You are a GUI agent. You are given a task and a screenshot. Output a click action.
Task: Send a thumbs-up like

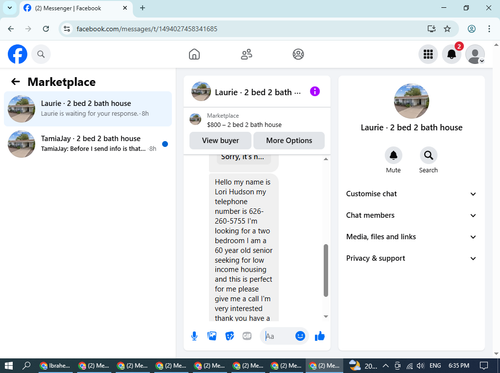pyautogui.click(x=320, y=336)
